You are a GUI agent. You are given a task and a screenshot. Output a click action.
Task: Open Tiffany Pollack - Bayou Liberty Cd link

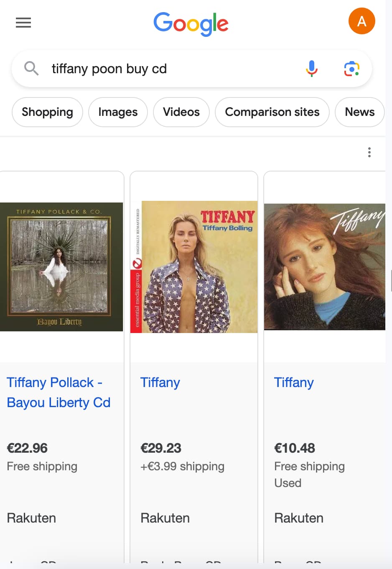(x=59, y=392)
